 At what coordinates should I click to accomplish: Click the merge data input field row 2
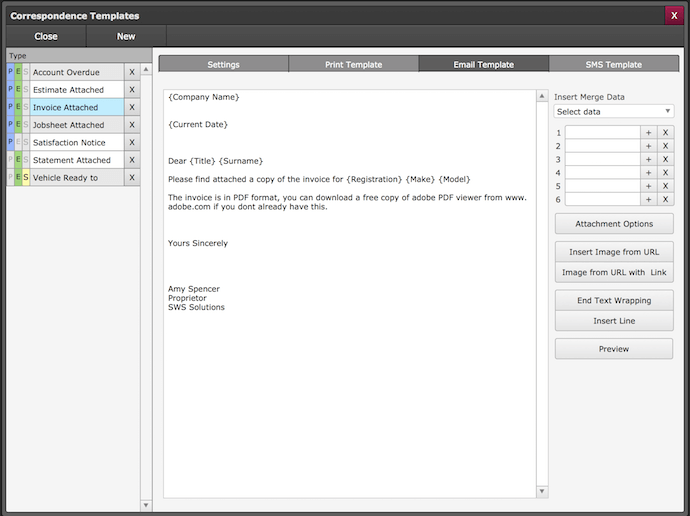coord(602,146)
